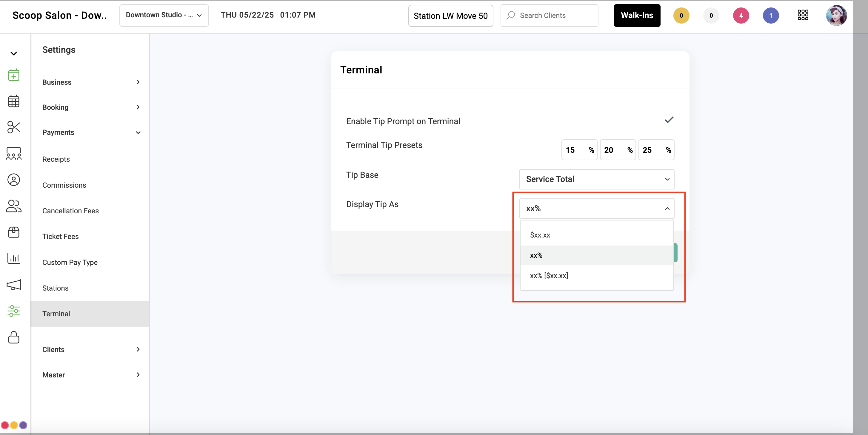
Task: Open the scissors services icon
Action: (x=13, y=127)
